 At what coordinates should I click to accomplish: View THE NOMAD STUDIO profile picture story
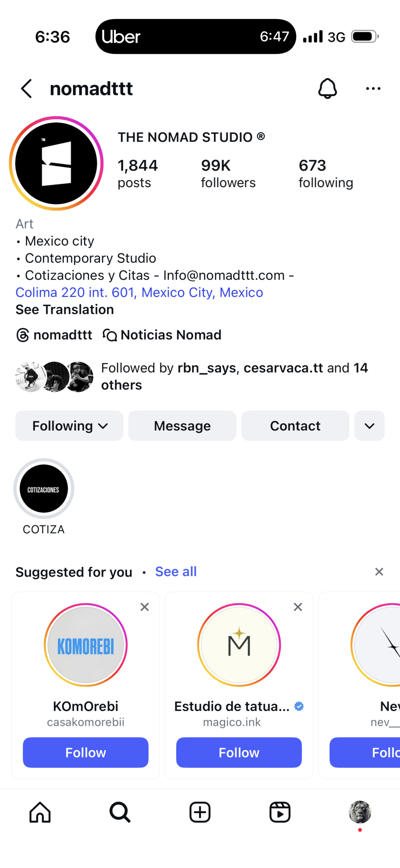(56, 163)
